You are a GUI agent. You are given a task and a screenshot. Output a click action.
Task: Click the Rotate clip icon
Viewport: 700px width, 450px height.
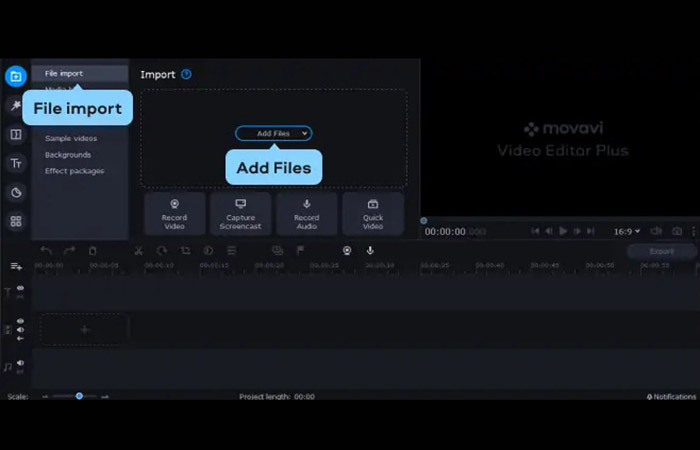[x=162, y=251]
